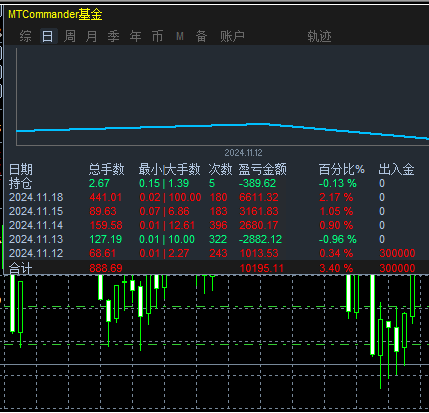Viewport: 429px width, 413px height.
Task: Click the MTCommander基金 panel title
Action: tap(55, 14)
